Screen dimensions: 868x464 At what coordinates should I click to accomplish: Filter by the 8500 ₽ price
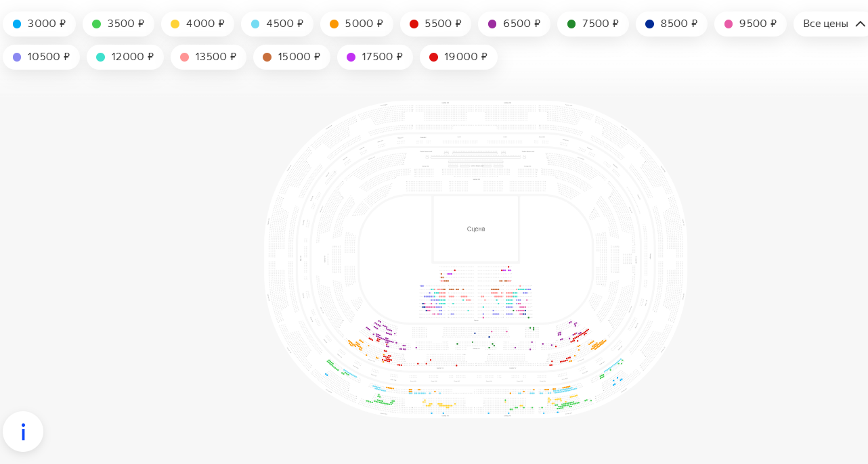click(672, 24)
